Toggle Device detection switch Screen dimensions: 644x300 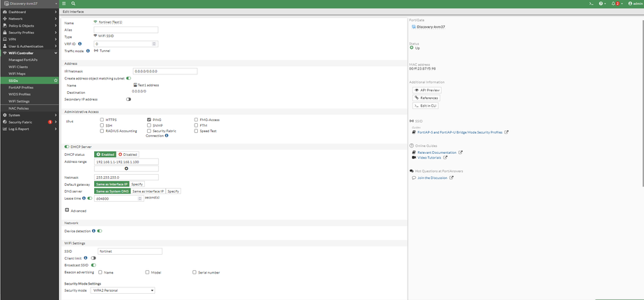click(x=100, y=230)
